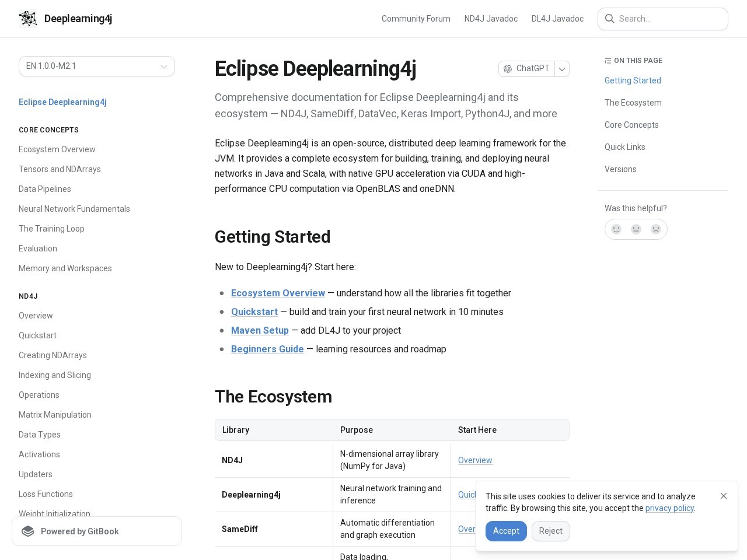Jump to Core Concepts in page outline

tap(631, 125)
